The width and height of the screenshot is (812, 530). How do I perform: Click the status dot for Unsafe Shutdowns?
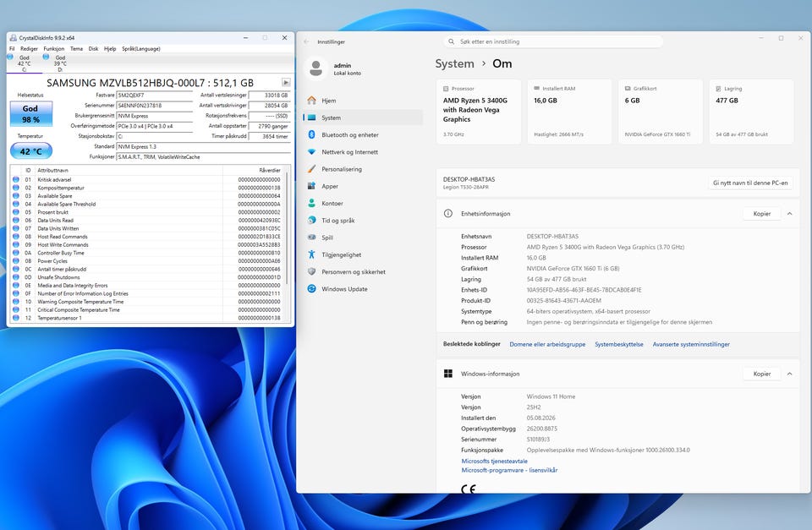(x=16, y=277)
